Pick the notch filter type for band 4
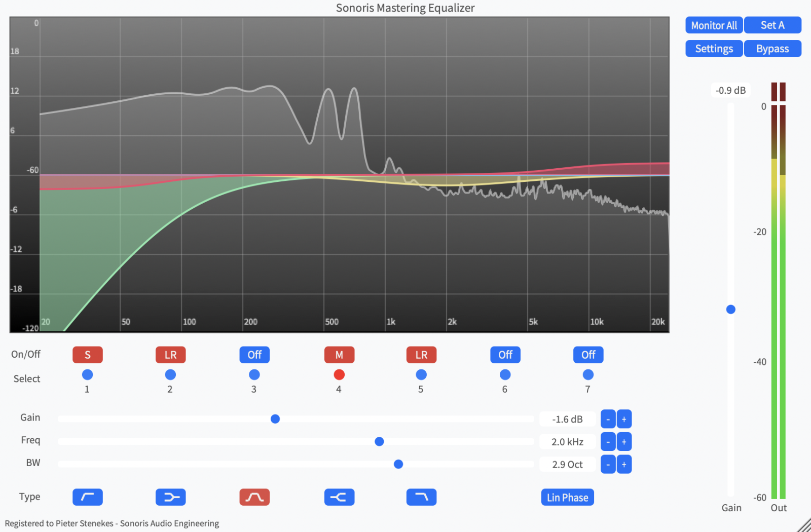Screen dimensions: 811x532 coord(339,497)
